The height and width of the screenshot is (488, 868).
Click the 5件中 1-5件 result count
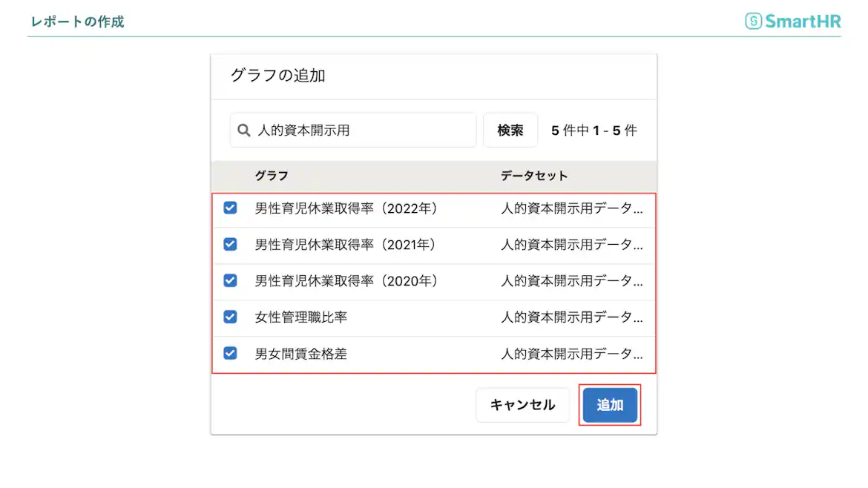pos(594,130)
